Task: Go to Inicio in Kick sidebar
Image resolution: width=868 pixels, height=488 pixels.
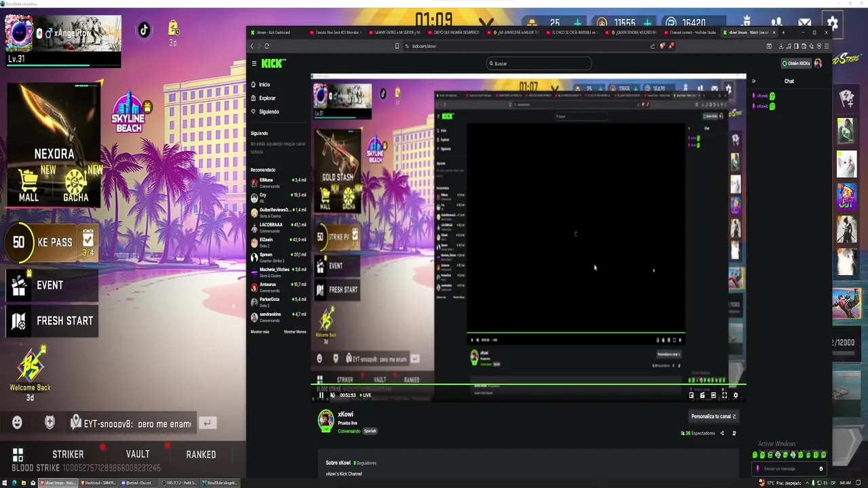Action: pos(260,85)
